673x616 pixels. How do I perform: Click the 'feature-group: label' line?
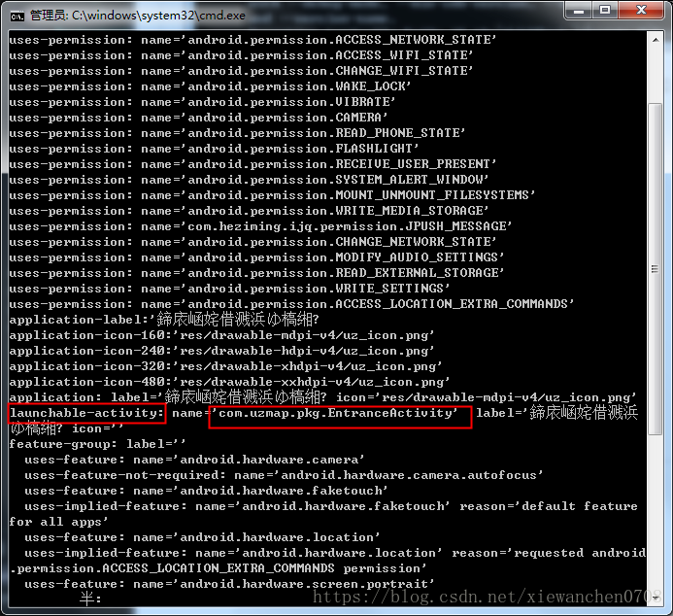tap(97, 444)
